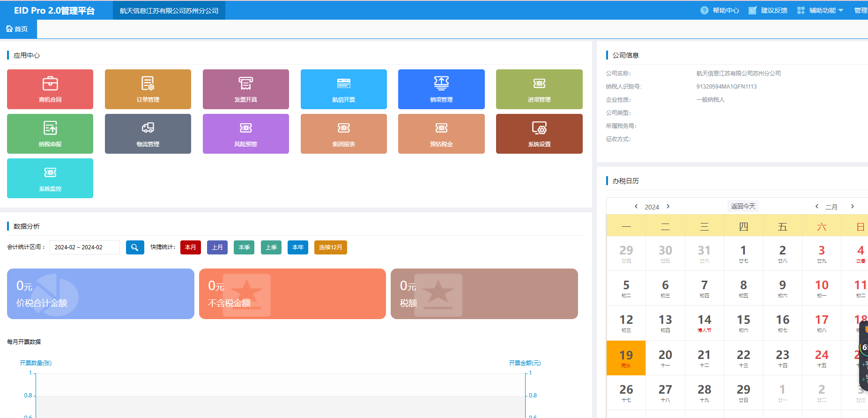Go to previous month before 二月
Screen dimensions: 868x418
[x=817, y=206]
